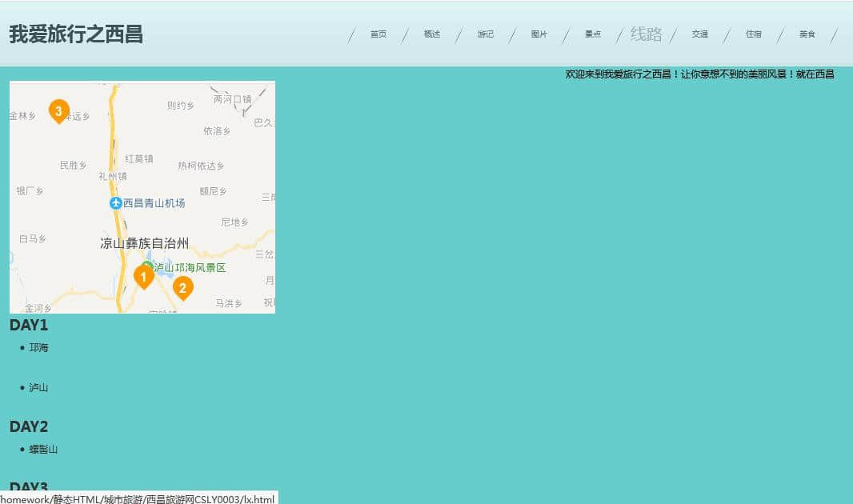
Task: Select 图片 in the navigation bar
Action: (x=539, y=34)
